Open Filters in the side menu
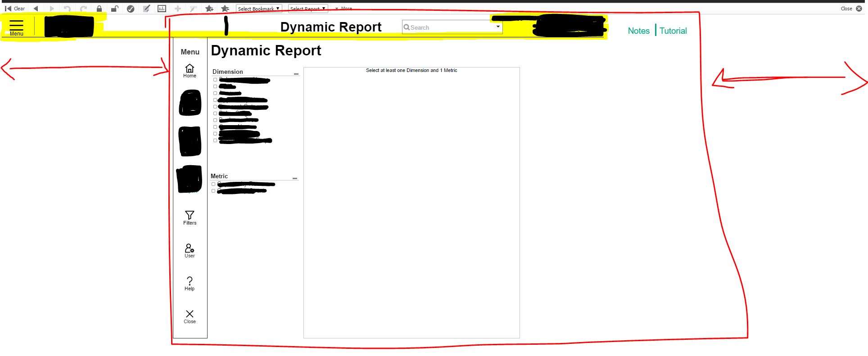This screenshot has height=356, width=868. point(190,218)
